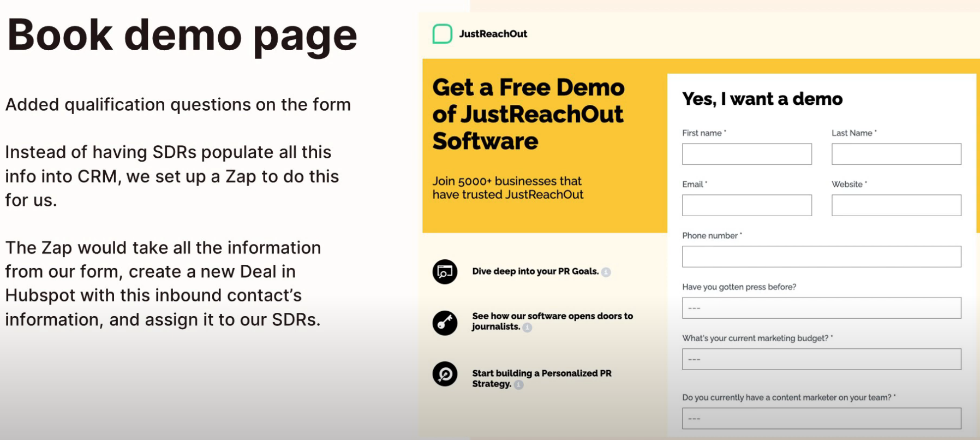
Task: Click info icon after 'Strategy.'
Action: pos(518,385)
